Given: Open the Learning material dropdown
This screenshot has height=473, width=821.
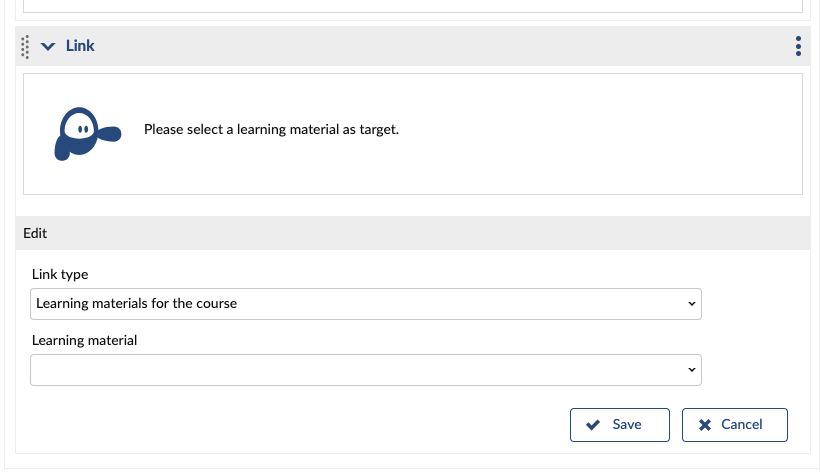Looking at the screenshot, I should pyautogui.click(x=365, y=370).
